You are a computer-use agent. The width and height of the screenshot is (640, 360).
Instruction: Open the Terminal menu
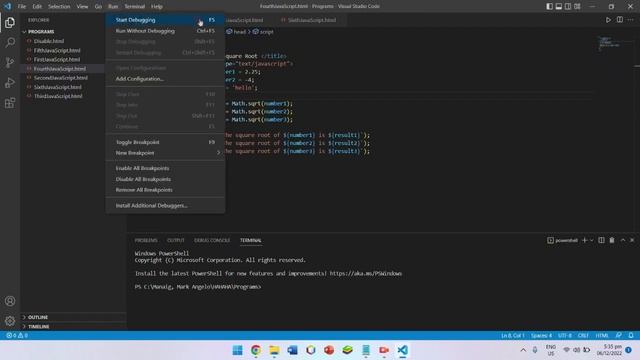[x=135, y=6]
